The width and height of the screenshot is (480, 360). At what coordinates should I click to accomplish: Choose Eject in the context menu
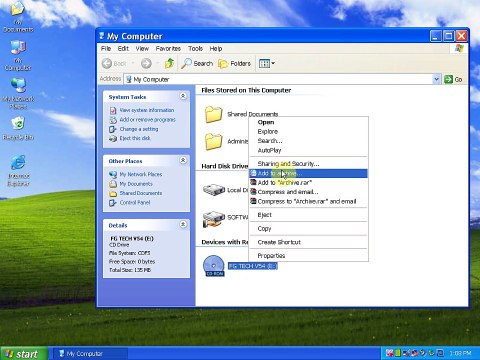(308, 215)
